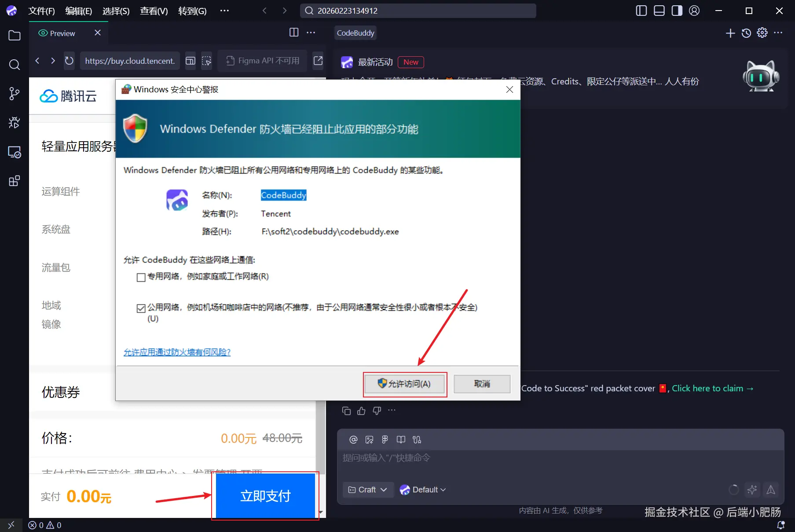Reload the Preview page
This screenshot has width=795, height=532.
pos(69,61)
